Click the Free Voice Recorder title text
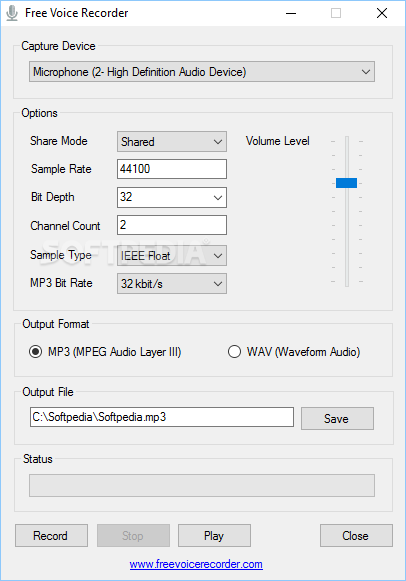The image size is (406, 581). (x=76, y=13)
